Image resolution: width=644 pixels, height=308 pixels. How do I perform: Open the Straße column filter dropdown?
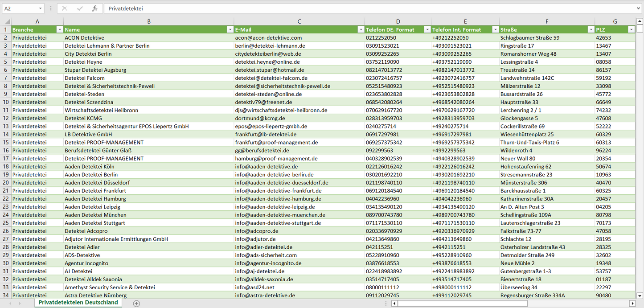(591, 29)
